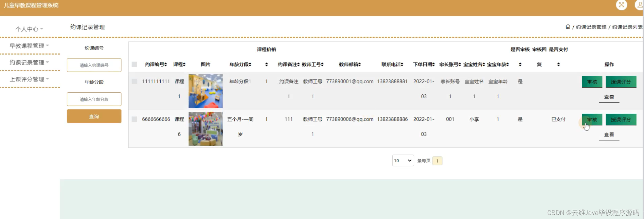Sort by 家长账号 column arrows
Image resolution: width=644 pixels, height=219 pixels.
(x=460, y=65)
